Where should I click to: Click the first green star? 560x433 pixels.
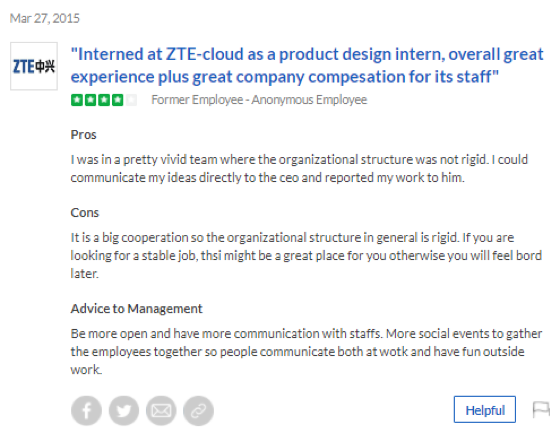pos(77,100)
